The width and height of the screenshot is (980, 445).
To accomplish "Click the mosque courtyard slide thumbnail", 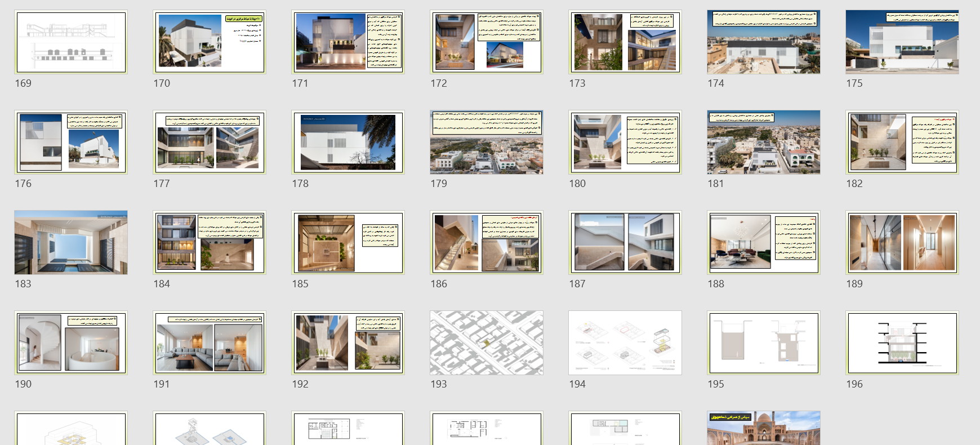I will tap(764, 428).
